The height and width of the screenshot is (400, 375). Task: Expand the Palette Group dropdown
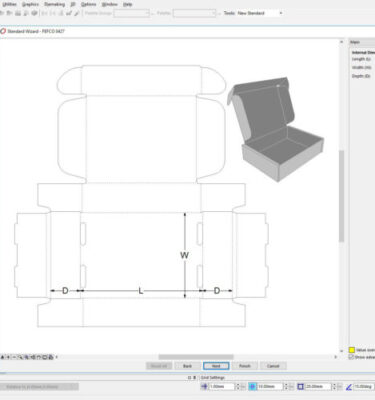coord(132,13)
